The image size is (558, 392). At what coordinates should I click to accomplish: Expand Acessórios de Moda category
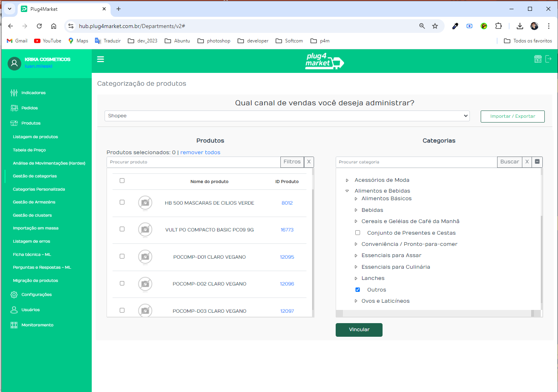click(x=347, y=180)
